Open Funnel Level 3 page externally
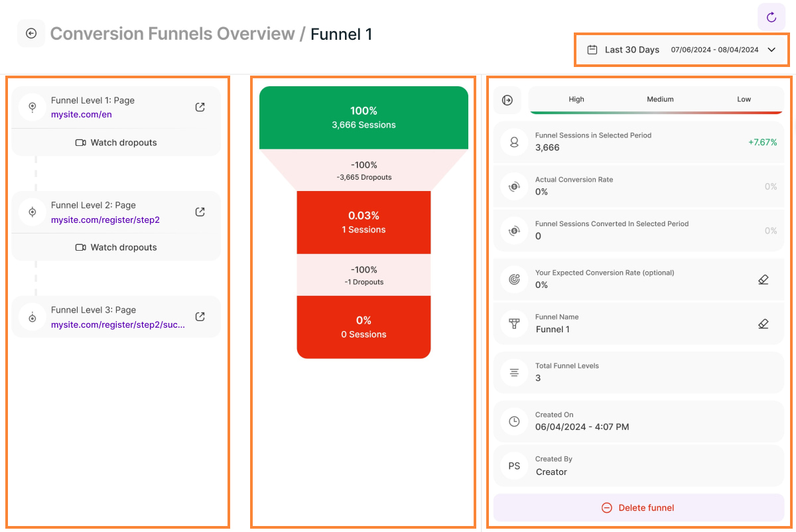Viewport: 796px width, 532px height. [200, 316]
